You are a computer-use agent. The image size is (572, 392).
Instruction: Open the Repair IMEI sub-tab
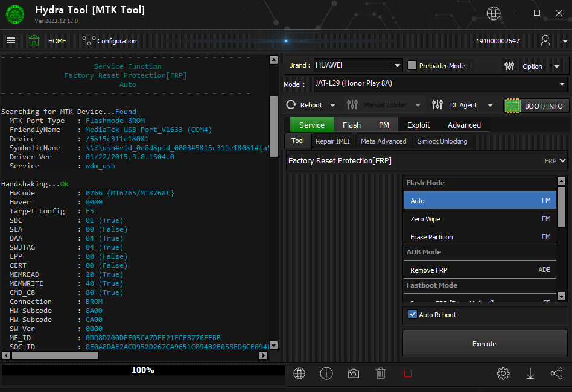pyautogui.click(x=332, y=141)
